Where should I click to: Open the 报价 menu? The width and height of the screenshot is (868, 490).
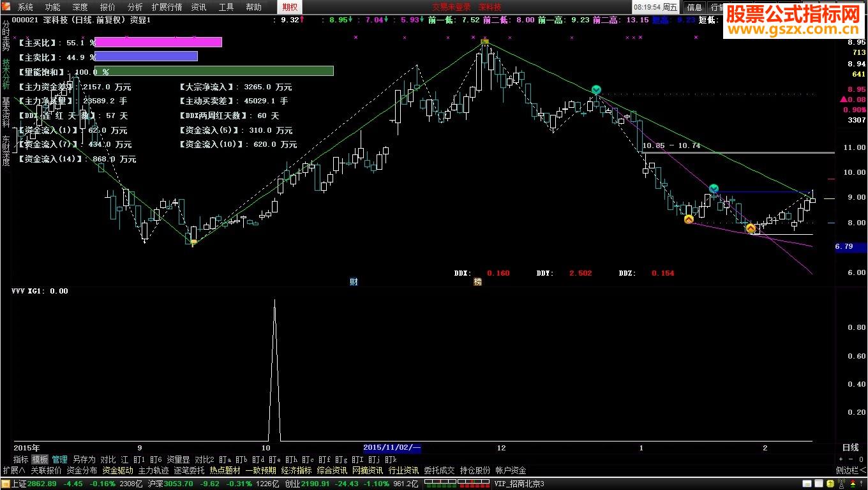pyautogui.click(x=108, y=7)
